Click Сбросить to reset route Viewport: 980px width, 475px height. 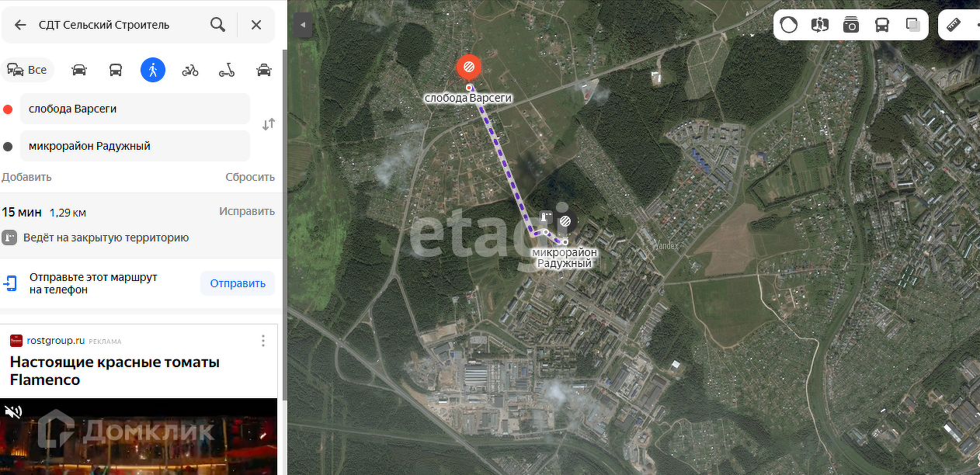250,177
